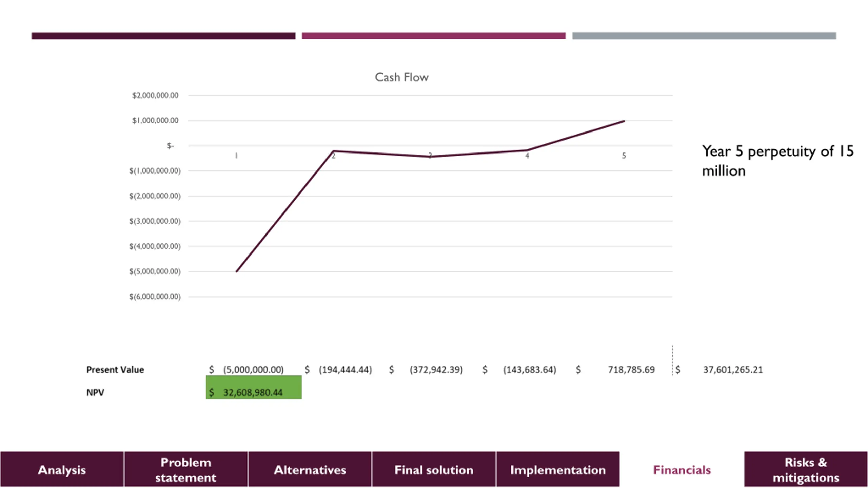
Task: Select the green NPV value cell
Action: (254, 387)
